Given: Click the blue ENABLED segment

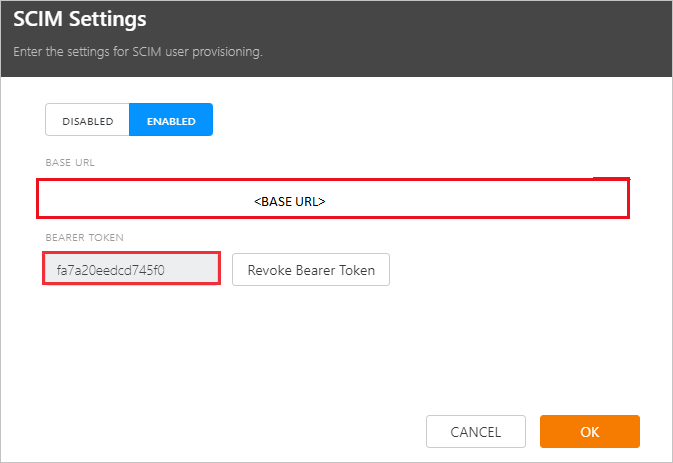Looking at the screenshot, I should coord(171,121).
